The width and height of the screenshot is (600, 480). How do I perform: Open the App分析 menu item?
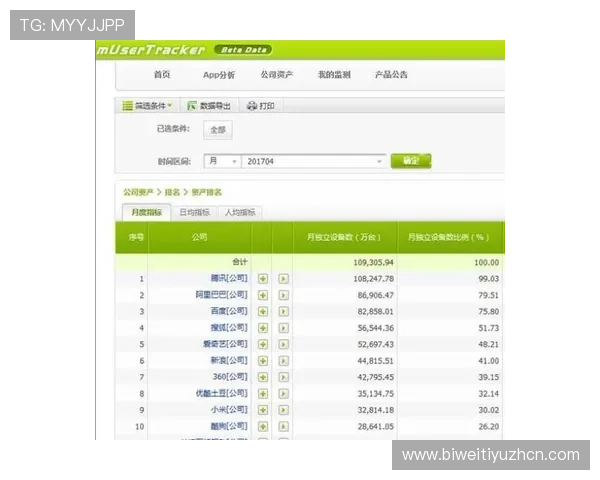tap(218, 75)
